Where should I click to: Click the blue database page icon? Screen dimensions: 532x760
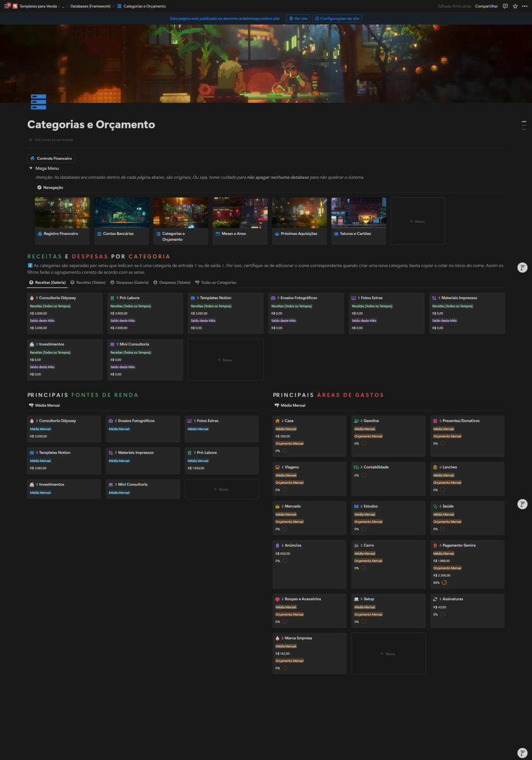coord(39,102)
